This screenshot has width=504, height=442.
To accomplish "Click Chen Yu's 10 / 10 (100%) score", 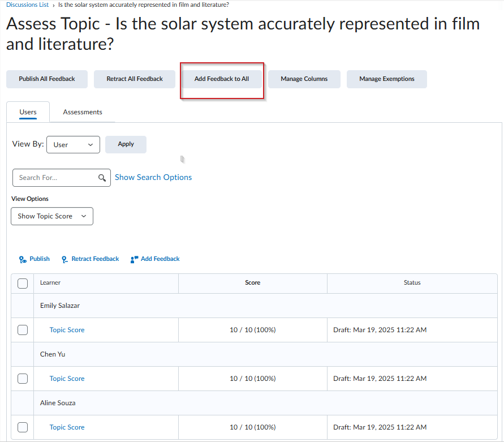I will click(x=253, y=379).
